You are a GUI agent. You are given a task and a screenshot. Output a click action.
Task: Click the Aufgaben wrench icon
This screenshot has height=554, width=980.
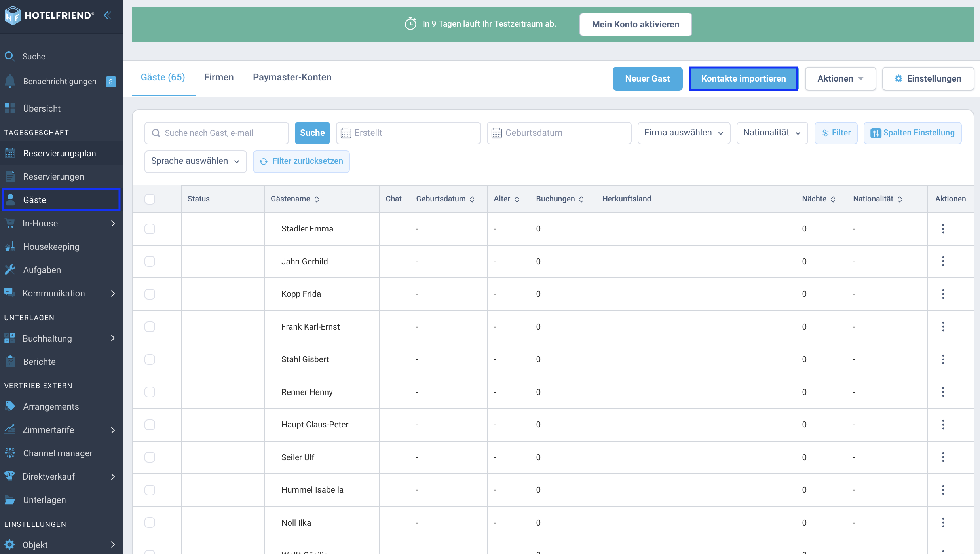tap(10, 270)
